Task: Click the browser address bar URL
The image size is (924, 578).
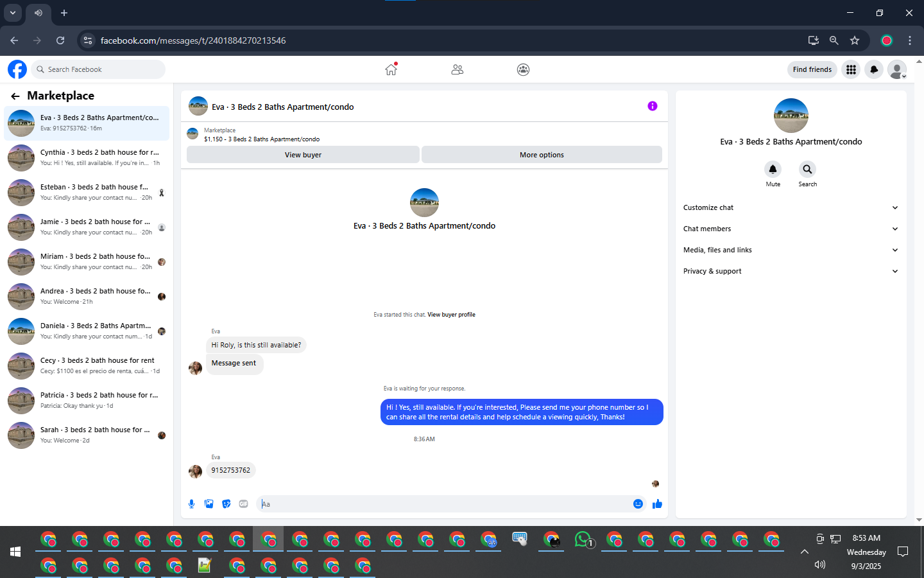Action: tap(193, 40)
